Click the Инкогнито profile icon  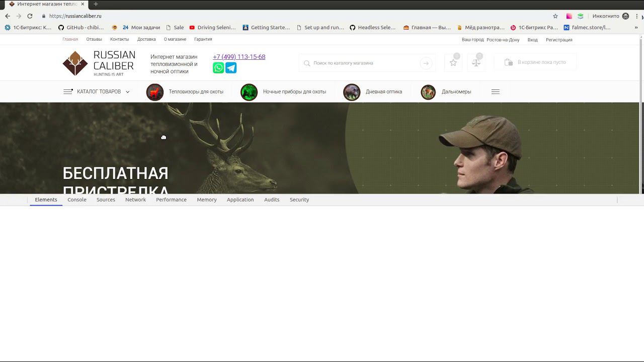[x=625, y=16]
